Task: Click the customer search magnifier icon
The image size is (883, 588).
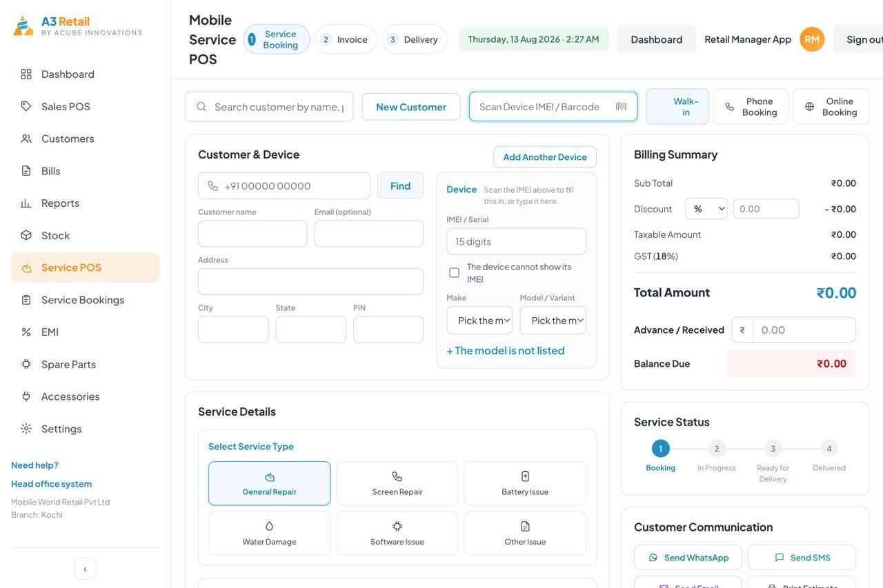Action: 201,107
